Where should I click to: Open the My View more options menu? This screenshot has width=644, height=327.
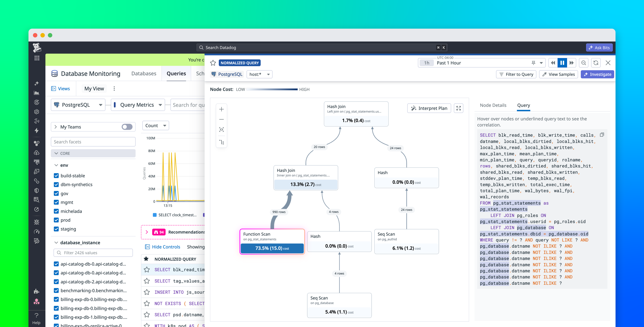(114, 88)
